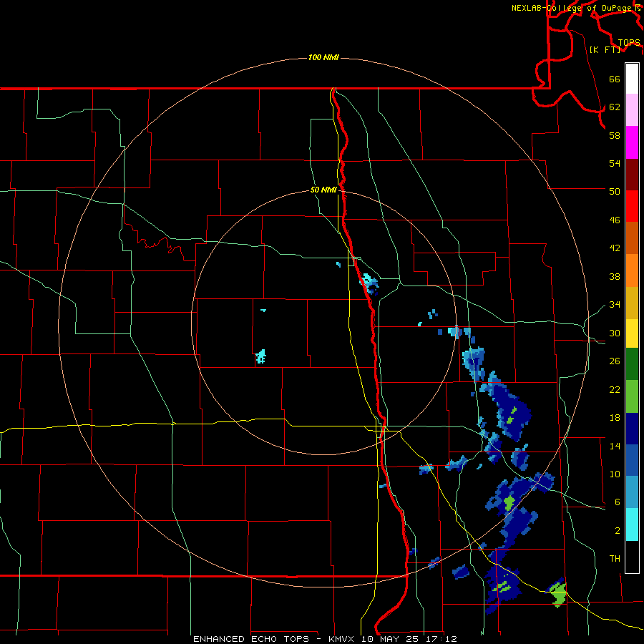Click the "10 MAY 25 17:12" timestamp
Screen dimensions: 644x644
click(x=409, y=639)
